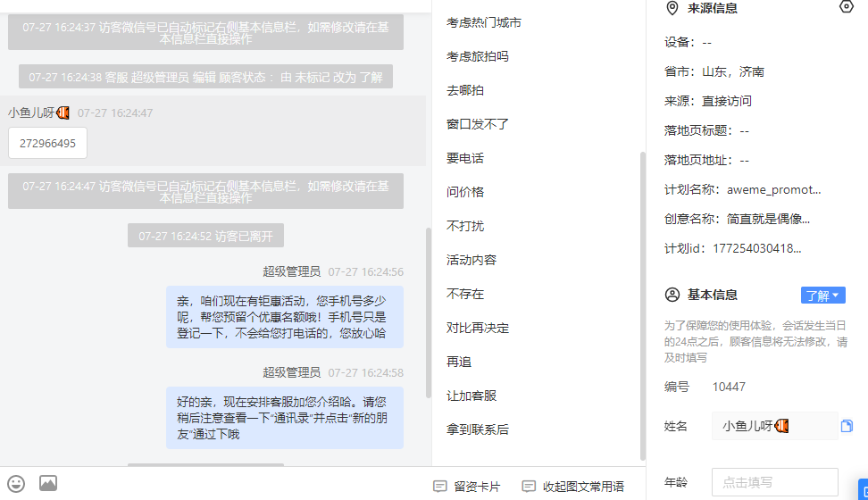This screenshot has height=500, width=868.
Task: Click the message starting 好的亲，现在安排客服
Action: point(285,418)
